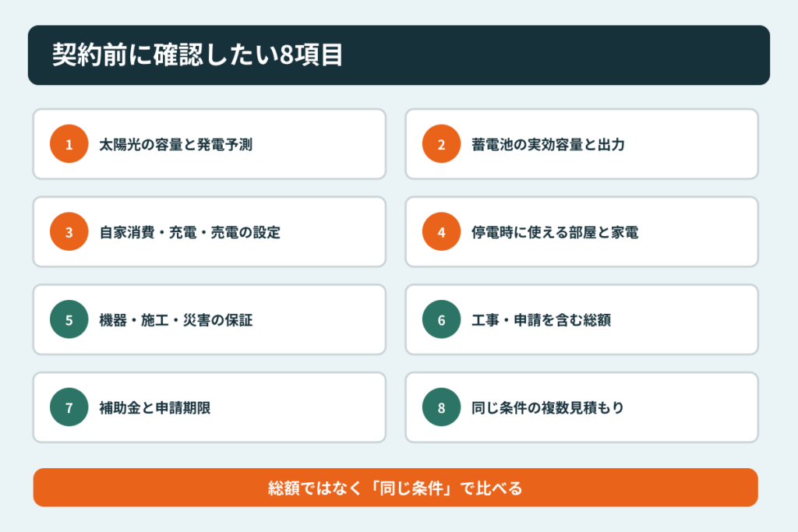Select the 機器・施工・災害の保証 item
Screen dimensions: 798x532
(x=175, y=320)
